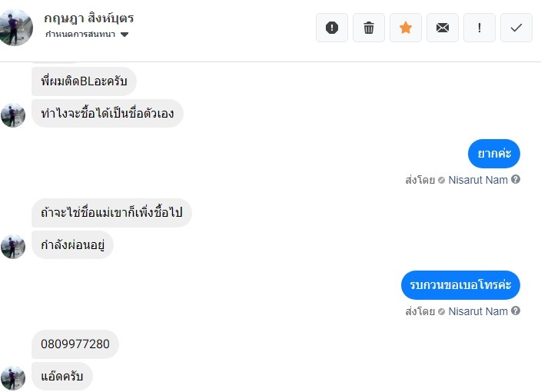Click avatar beside ทำไงจะซื้อได้เป็นชื่อตัวเอง

(x=13, y=115)
